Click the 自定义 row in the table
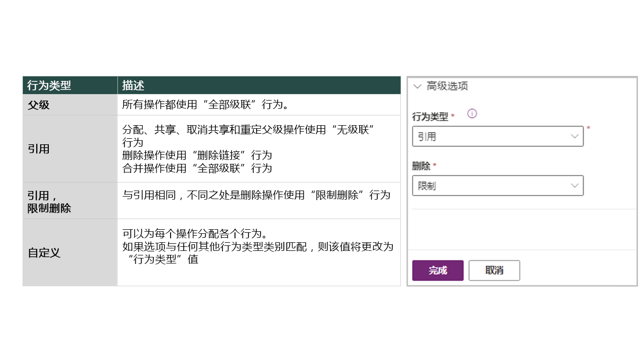This screenshot has height=362, width=644. tap(43, 253)
